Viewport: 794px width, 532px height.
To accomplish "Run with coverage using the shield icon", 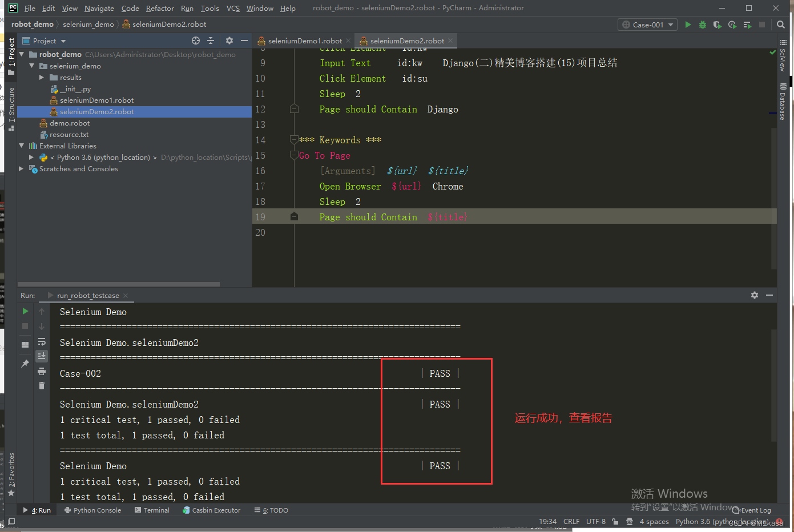I will [718, 25].
